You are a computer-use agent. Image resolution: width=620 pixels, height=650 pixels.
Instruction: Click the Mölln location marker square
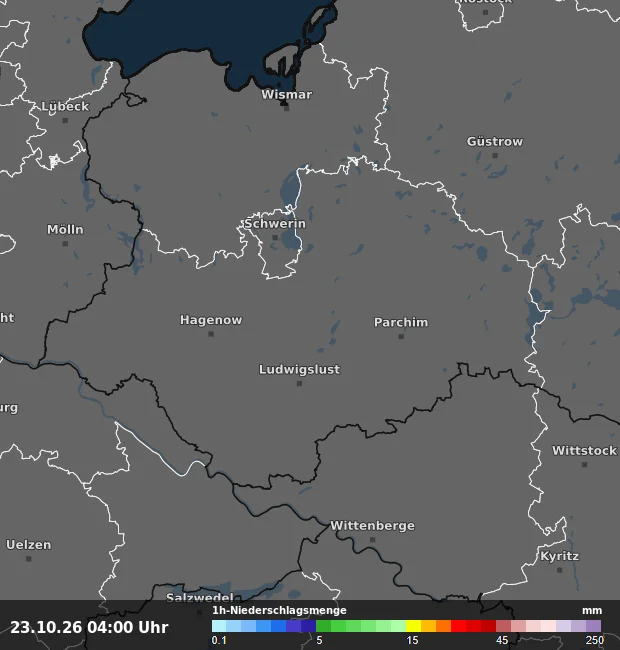click(x=65, y=243)
